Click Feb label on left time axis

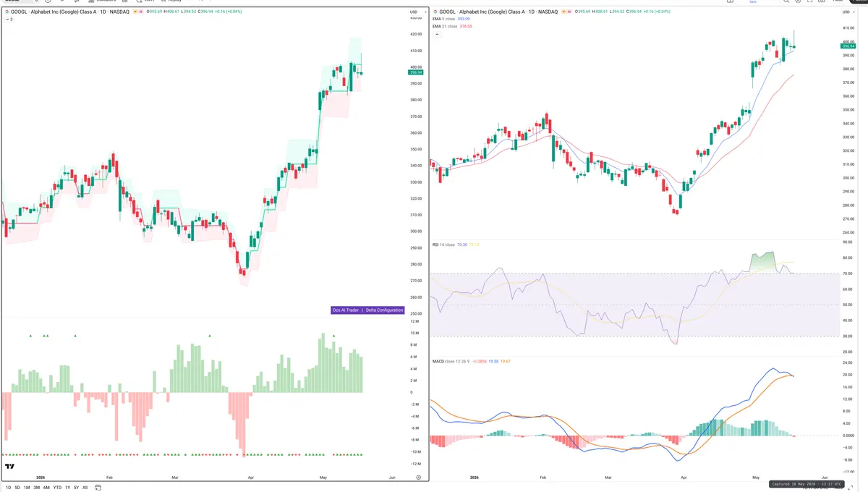pyautogui.click(x=109, y=478)
